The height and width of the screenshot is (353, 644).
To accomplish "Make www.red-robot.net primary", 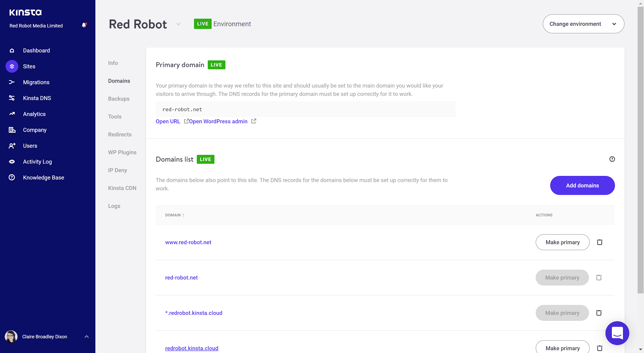I will coord(563,242).
